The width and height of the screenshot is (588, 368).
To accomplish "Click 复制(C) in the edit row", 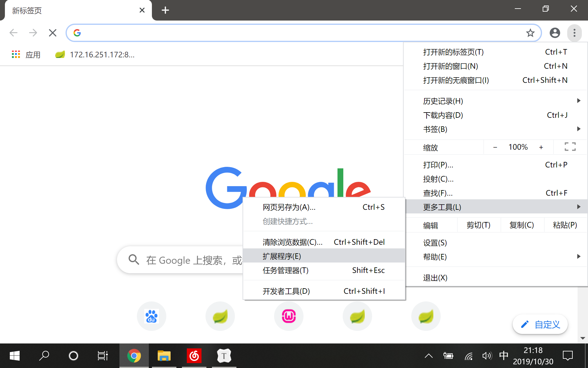I will 522,225.
